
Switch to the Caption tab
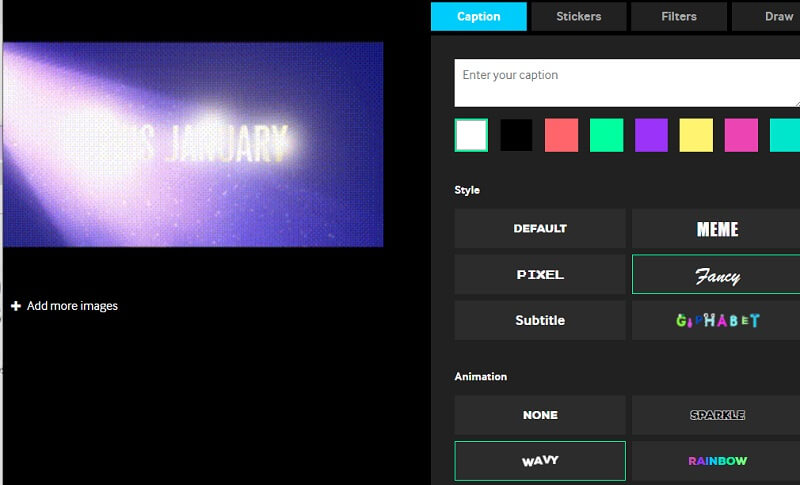tap(478, 16)
